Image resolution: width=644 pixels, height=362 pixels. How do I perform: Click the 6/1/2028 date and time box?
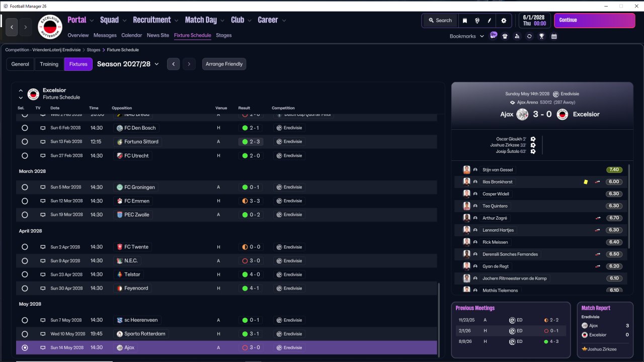535,21
